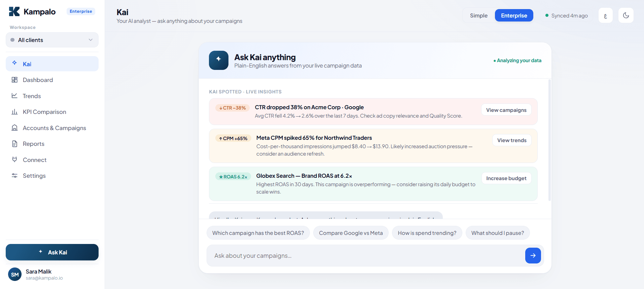This screenshot has height=289, width=644.
Task: Open Settings from the sidebar
Action: click(x=52, y=175)
